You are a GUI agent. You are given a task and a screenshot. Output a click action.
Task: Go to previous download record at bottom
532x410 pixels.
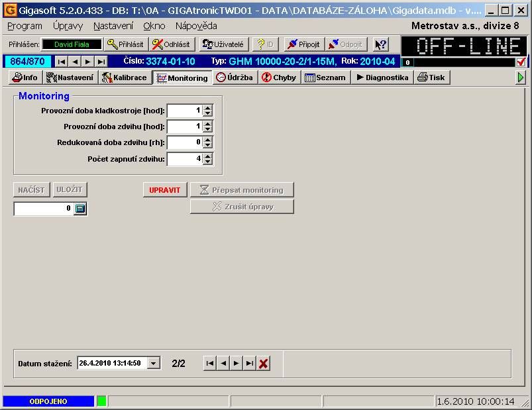[223, 363]
